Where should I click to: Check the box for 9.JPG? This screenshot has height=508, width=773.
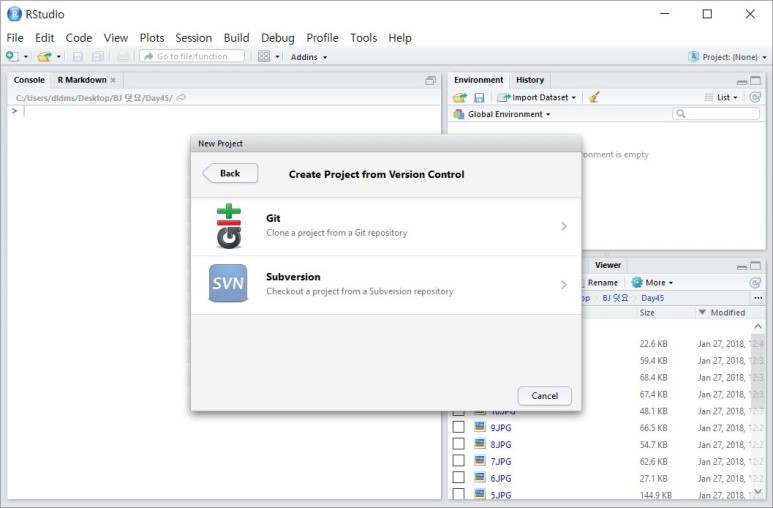coord(458,427)
